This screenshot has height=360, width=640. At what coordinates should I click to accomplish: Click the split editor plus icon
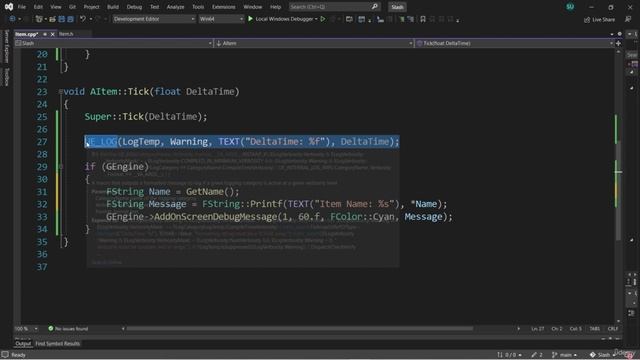618,43
